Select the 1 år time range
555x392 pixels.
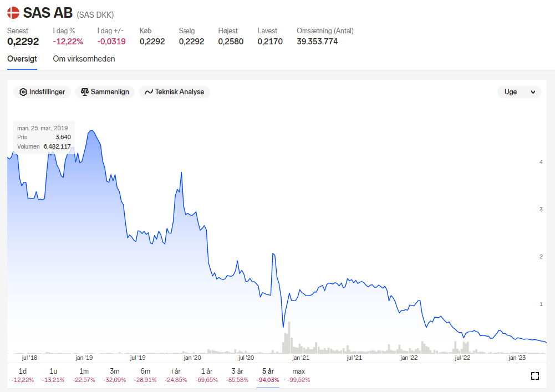[x=207, y=375]
